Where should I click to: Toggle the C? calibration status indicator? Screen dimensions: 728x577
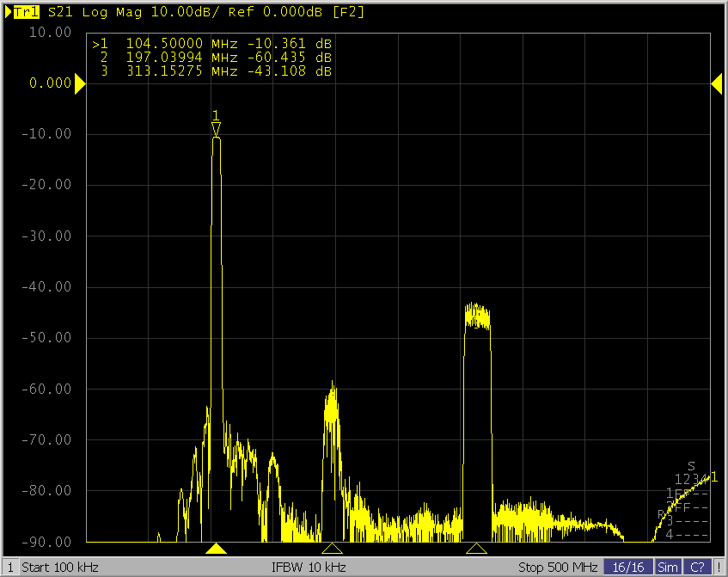[x=697, y=568]
